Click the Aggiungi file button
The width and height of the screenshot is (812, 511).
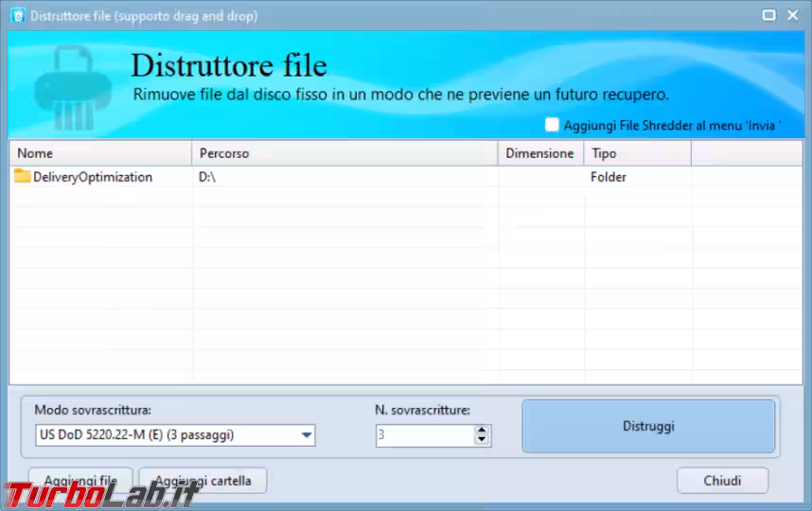(x=80, y=481)
